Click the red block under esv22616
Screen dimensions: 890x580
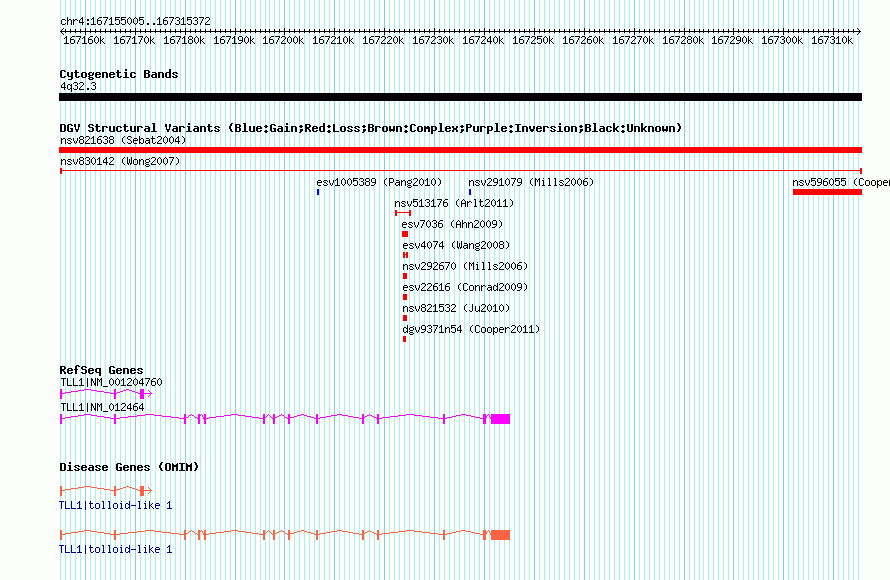click(405, 297)
